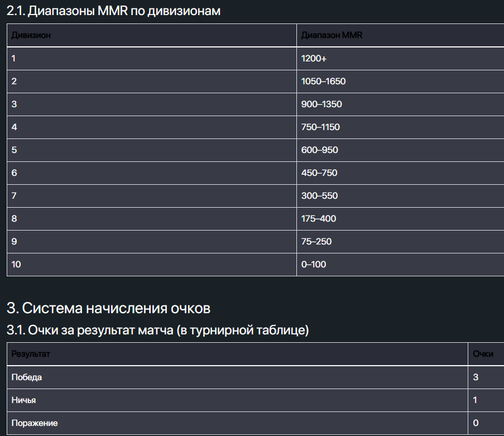Select the "175–400" range cell
504x436 pixels.
[x=319, y=219]
